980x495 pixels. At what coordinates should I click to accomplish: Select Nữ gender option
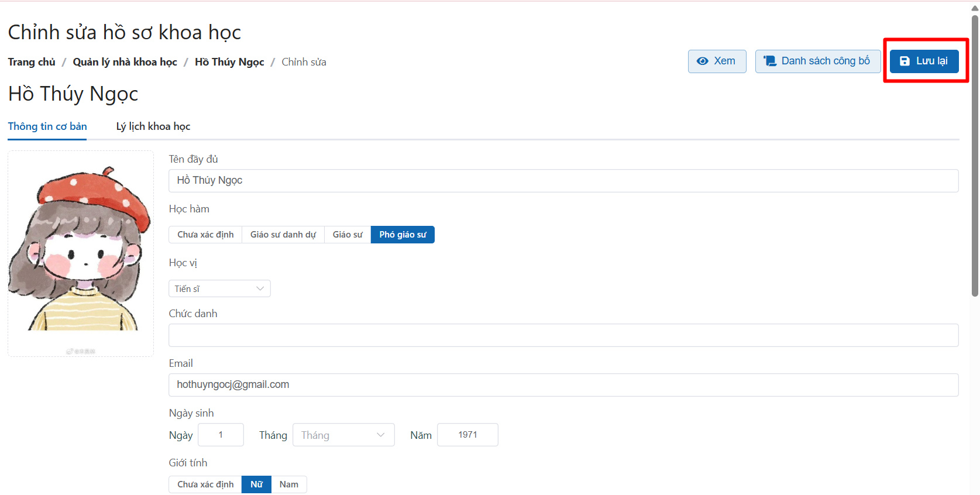(x=256, y=484)
